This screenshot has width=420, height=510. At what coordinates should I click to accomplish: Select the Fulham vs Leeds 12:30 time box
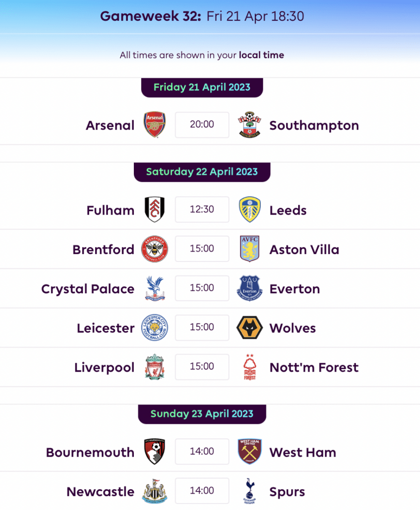point(202,210)
